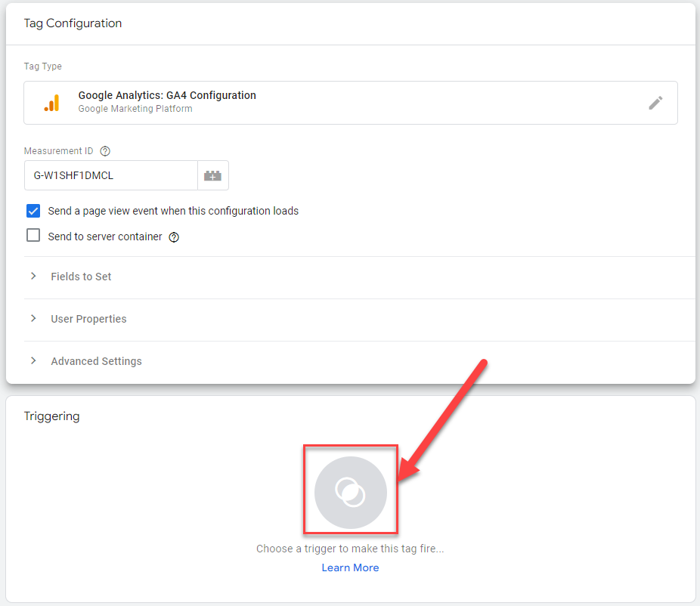Click the Tag Type label
Image resolution: width=700 pixels, height=606 pixels.
coord(43,66)
